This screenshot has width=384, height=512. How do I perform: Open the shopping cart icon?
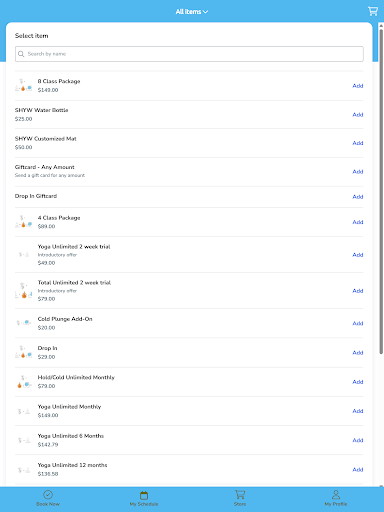(x=373, y=11)
